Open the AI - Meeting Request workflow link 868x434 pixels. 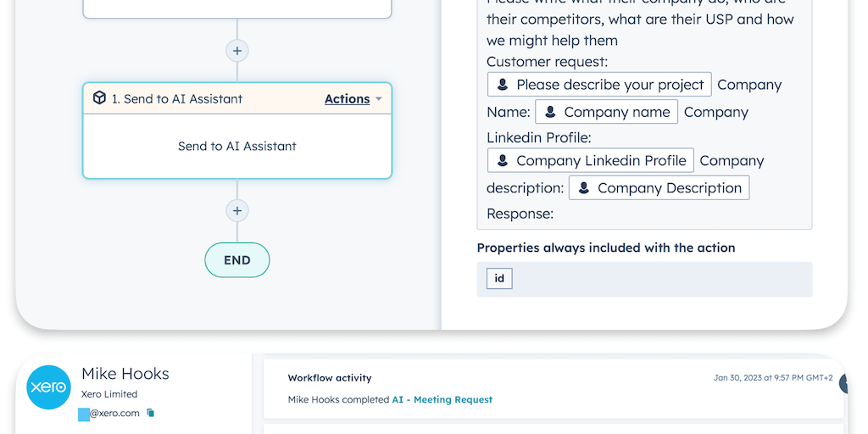point(442,399)
